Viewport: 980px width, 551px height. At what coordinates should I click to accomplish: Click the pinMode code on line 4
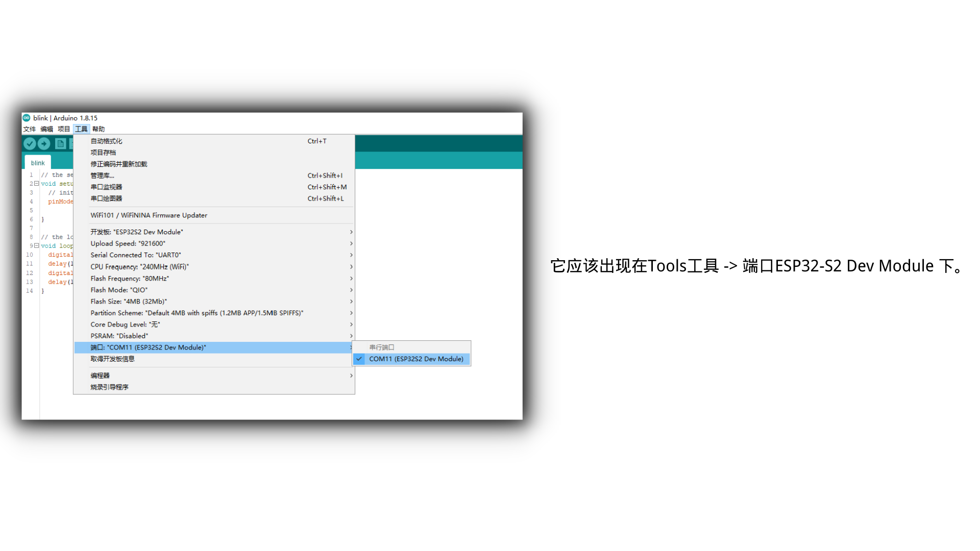point(61,202)
